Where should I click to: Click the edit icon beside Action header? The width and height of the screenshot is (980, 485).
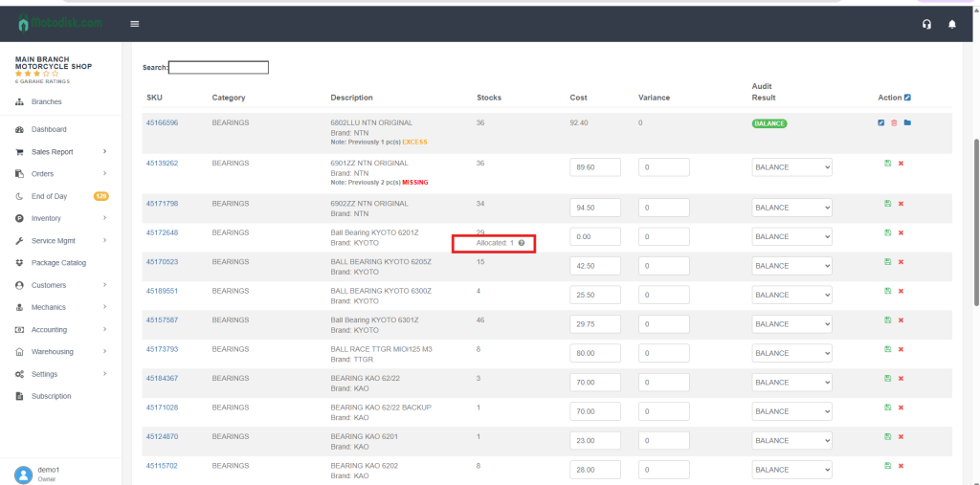tap(907, 97)
